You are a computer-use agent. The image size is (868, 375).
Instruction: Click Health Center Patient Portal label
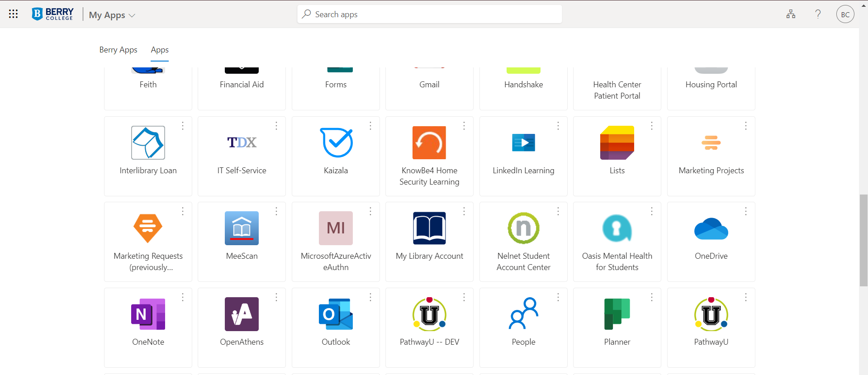pyautogui.click(x=617, y=90)
